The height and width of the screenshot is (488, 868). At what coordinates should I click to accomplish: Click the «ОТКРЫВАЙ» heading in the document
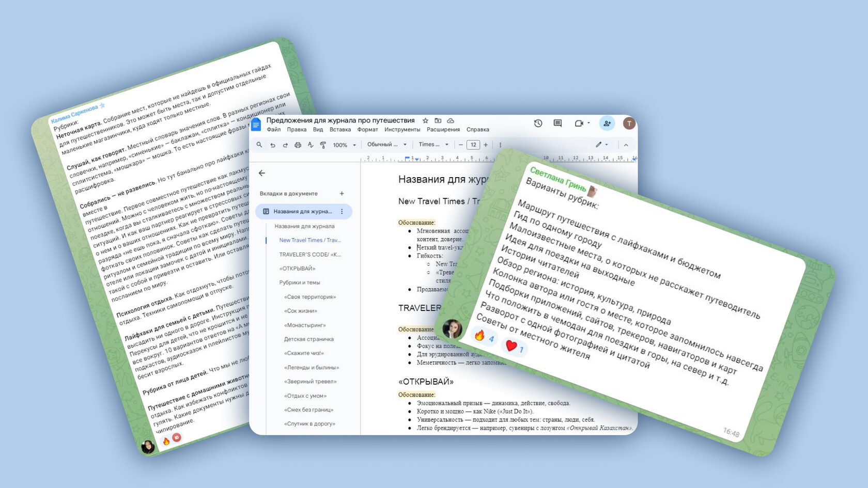pyautogui.click(x=426, y=382)
